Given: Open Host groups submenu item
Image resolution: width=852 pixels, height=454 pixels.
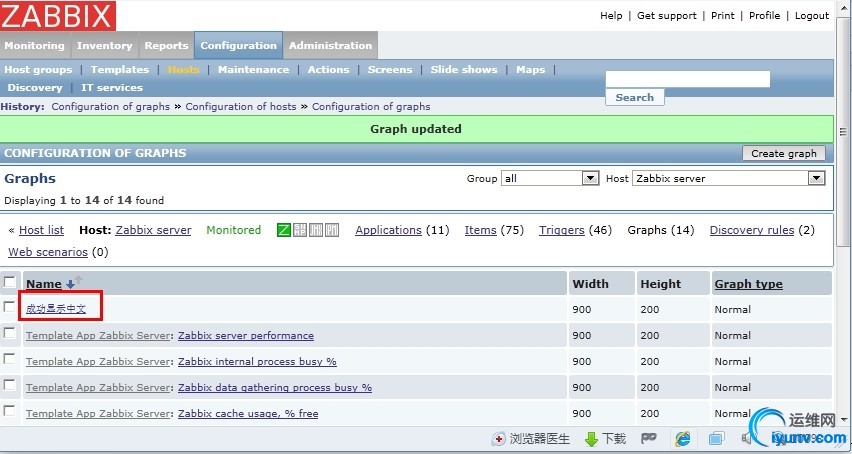Looking at the screenshot, I should (x=38, y=70).
